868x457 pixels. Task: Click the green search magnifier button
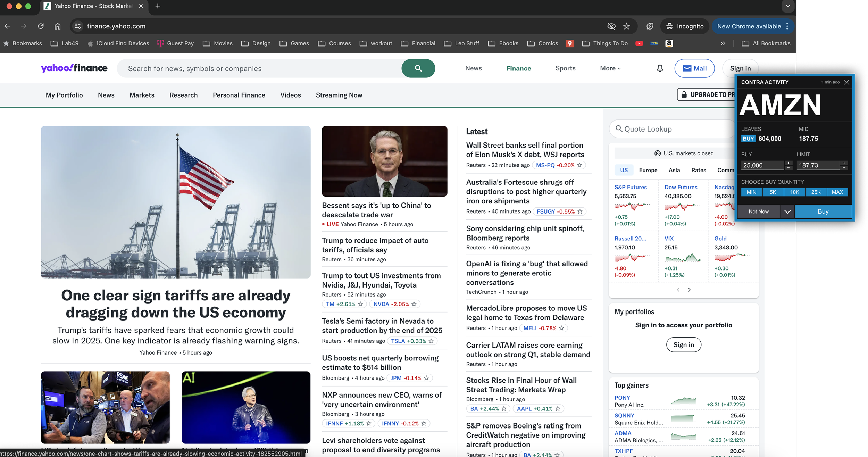(418, 68)
